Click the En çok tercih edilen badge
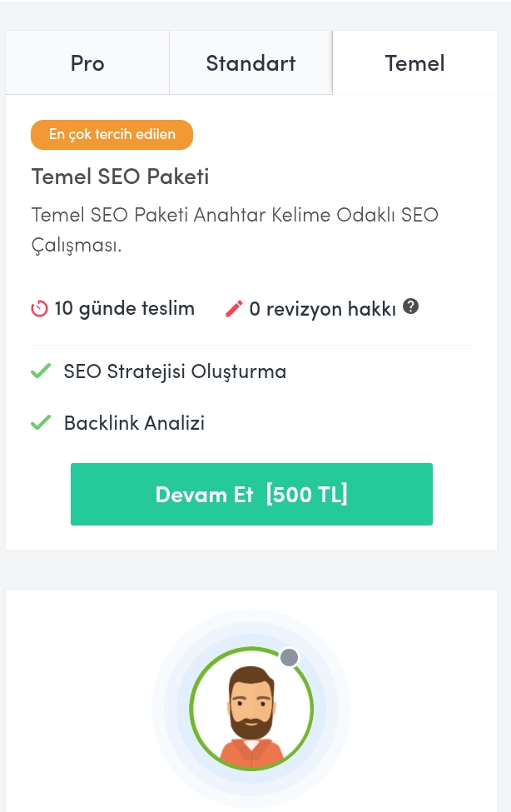This screenshot has width=511, height=812. pyautogui.click(x=112, y=135)
